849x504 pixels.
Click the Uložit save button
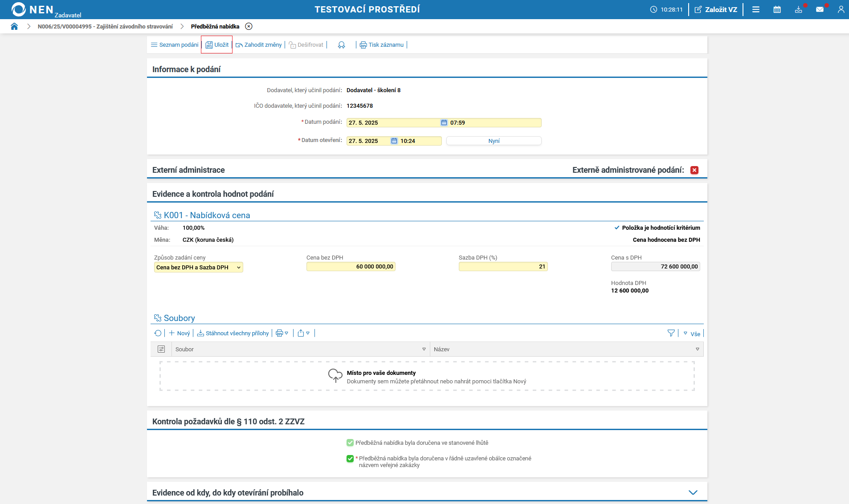tap(217, 45)
